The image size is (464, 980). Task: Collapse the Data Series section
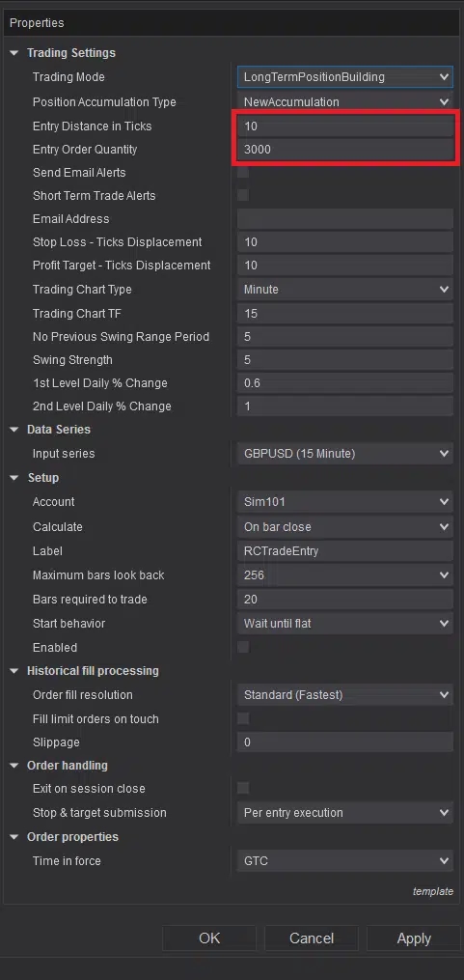pos(14,430)
